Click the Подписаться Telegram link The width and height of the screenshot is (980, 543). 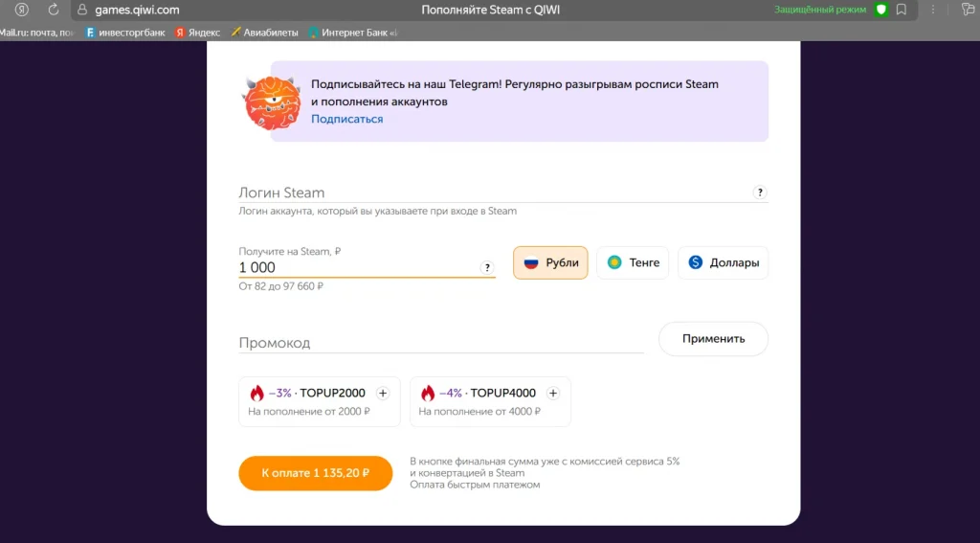coord(346,119)
